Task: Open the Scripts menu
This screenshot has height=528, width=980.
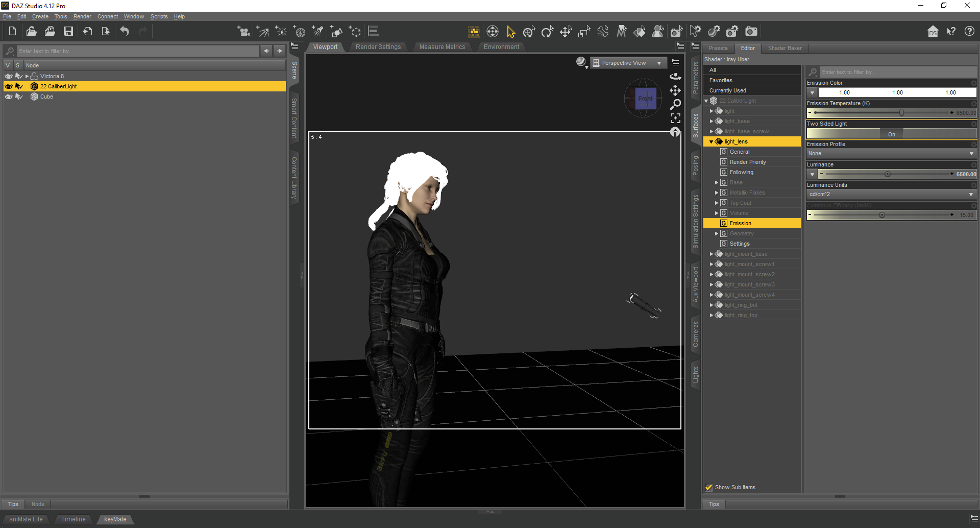Action: point(159,16)
